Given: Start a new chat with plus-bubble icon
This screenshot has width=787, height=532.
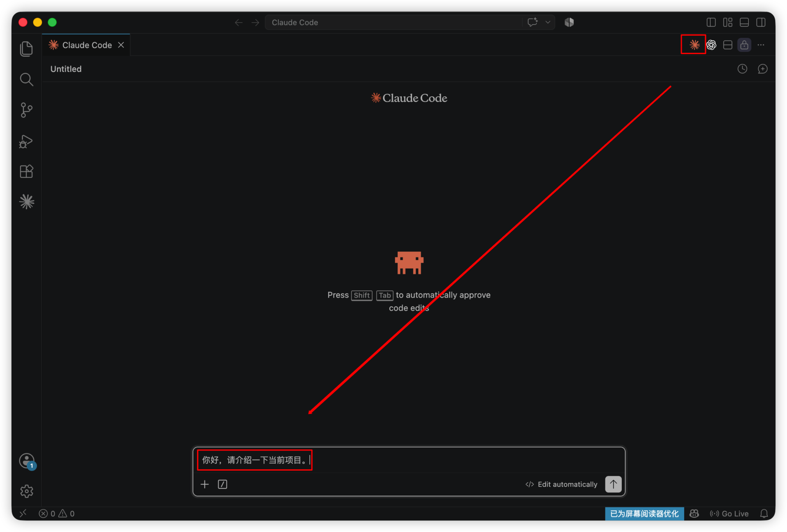Looking at the screenshot, I should click(762, 69).
